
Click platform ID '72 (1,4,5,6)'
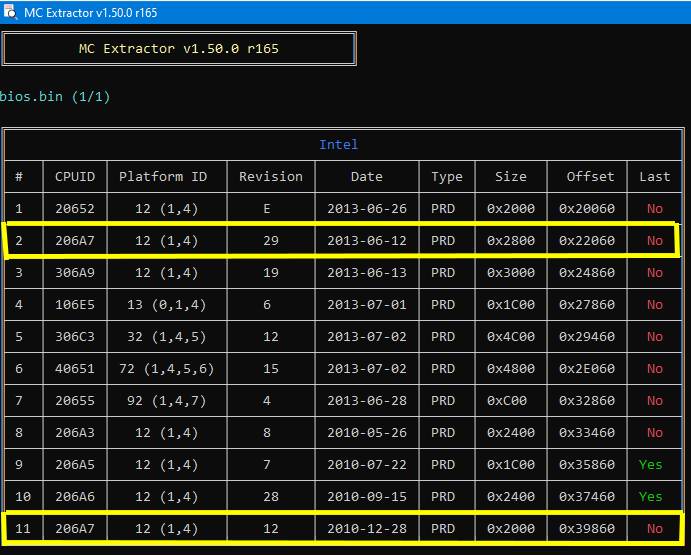coord(167,369)
